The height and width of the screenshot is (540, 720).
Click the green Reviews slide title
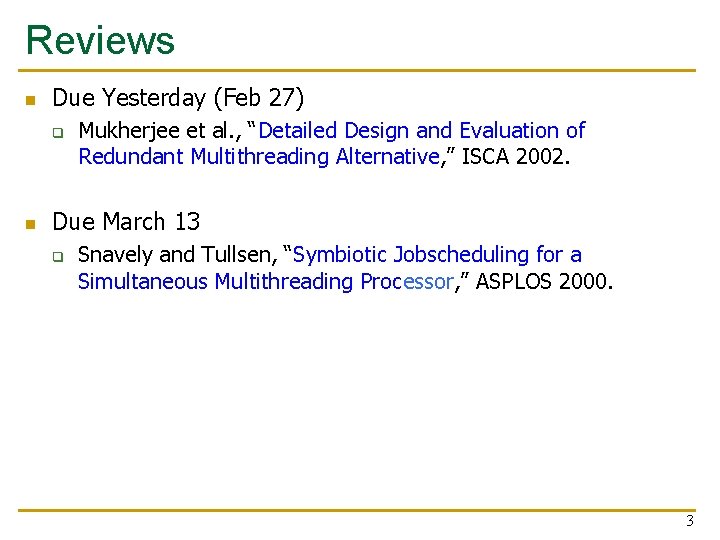(100, 40)
